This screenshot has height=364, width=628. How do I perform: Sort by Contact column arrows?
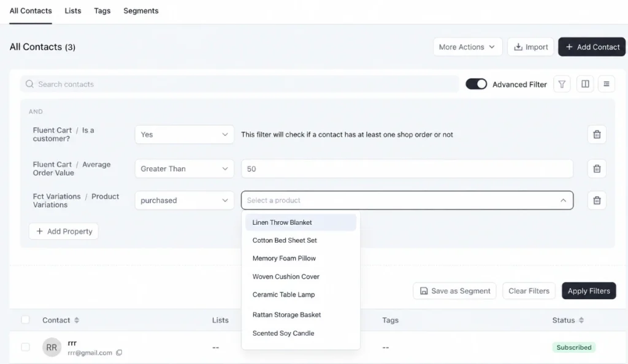(77, 320)
